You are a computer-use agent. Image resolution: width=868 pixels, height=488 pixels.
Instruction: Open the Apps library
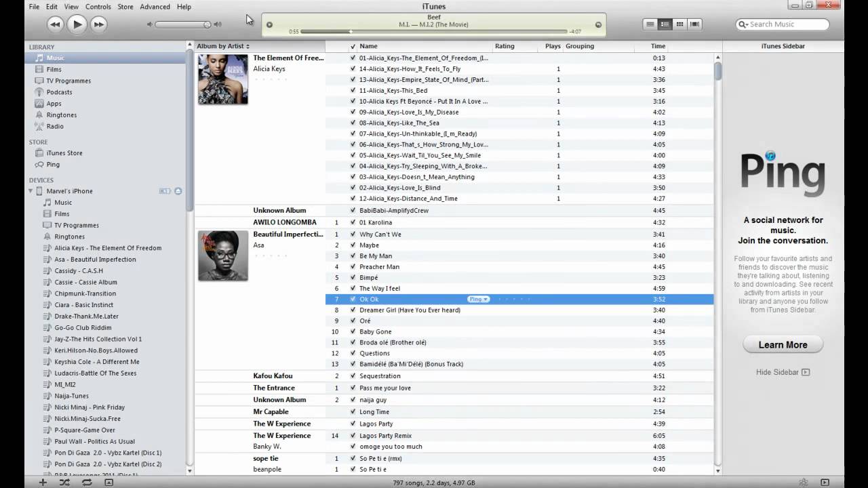tap(54, 104)
